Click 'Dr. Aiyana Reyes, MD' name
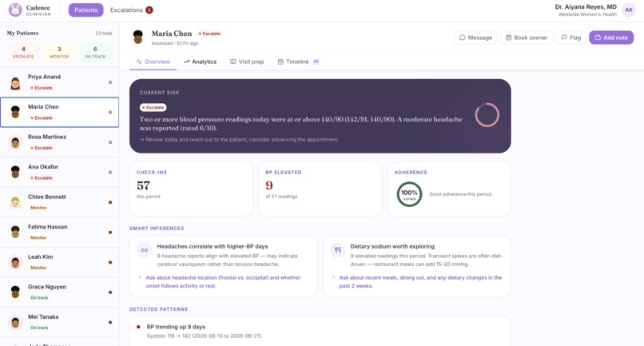 tap(586, 7)
